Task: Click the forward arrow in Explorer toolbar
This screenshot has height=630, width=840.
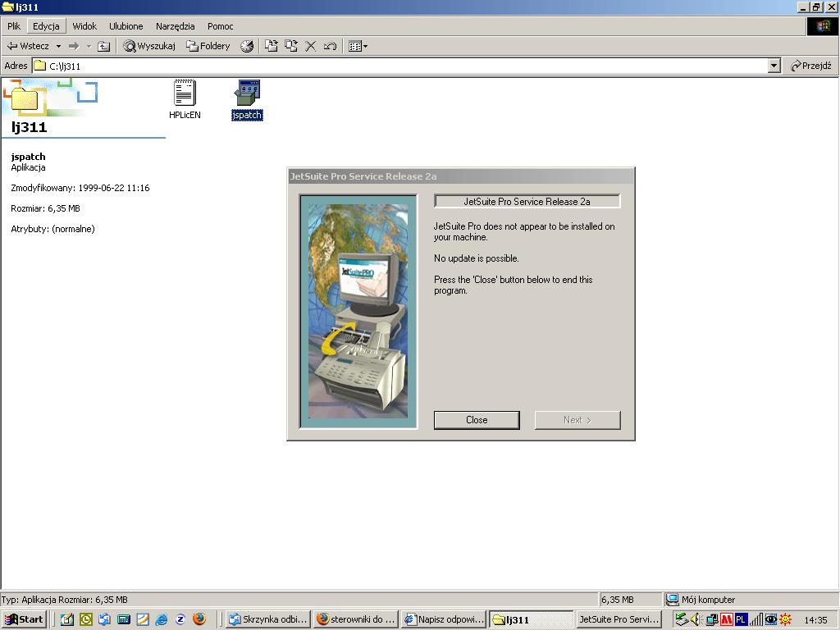Action: (x=74, y=47)
